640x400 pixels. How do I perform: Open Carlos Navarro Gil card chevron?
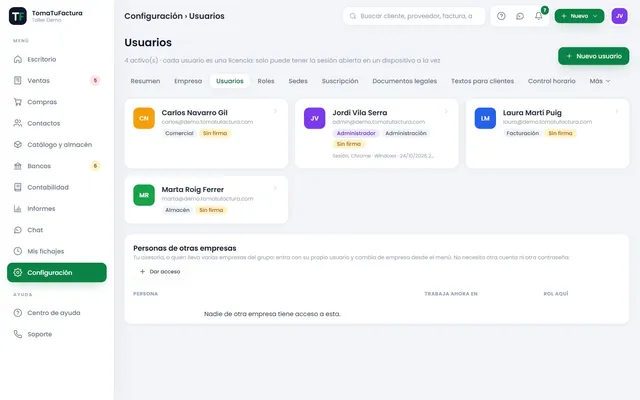(x=276, y=111)
